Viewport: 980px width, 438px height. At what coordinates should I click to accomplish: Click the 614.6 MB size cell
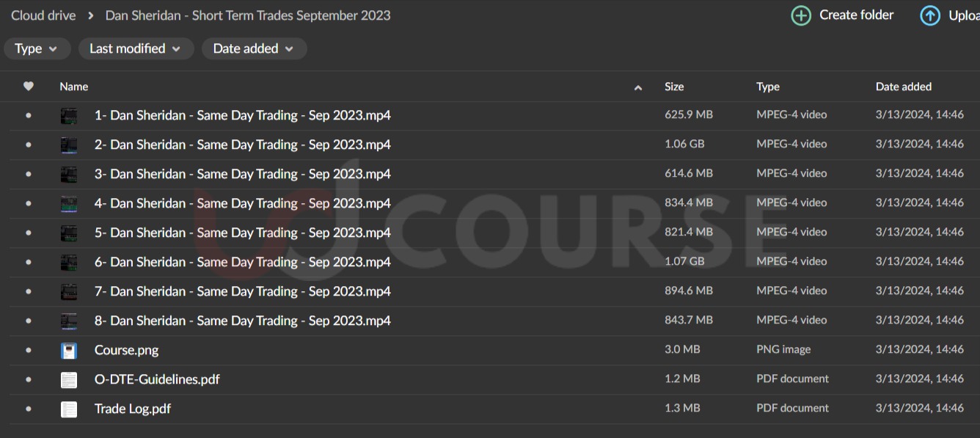coord(689,173)
